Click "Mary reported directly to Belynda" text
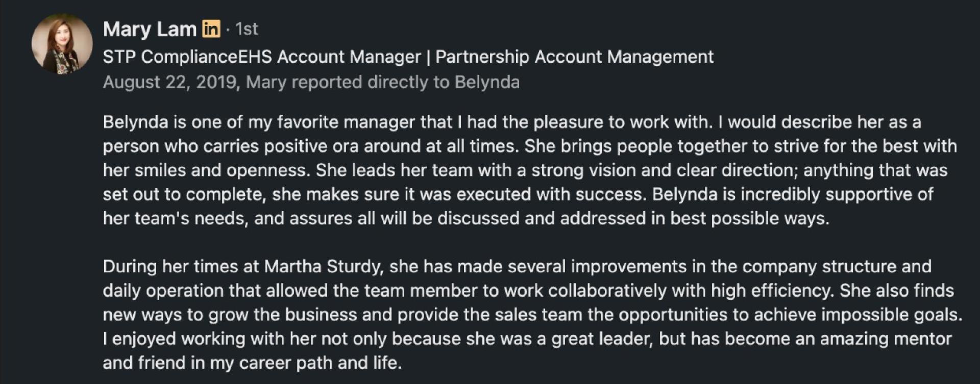The image size is (980, 384). pyautogui.click(x=383, y=82)
